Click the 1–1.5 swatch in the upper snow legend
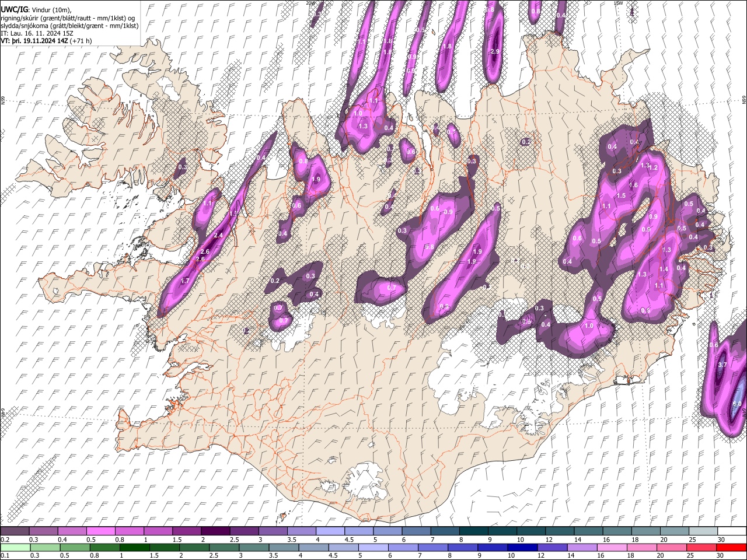Image resolution: width=747 pixels, height=560 pixels. pos(159,531)
